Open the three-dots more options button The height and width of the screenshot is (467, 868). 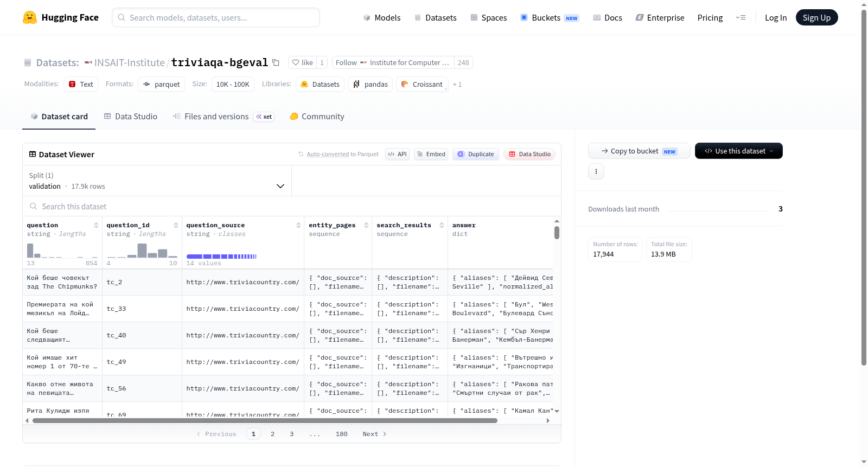[x=596, y=171]
